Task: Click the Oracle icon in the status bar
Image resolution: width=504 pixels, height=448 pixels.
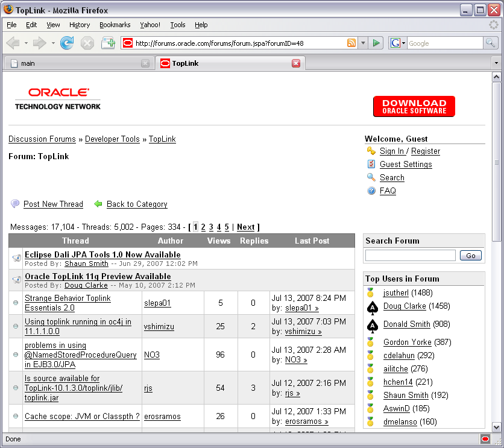Action: coord(485,439)
